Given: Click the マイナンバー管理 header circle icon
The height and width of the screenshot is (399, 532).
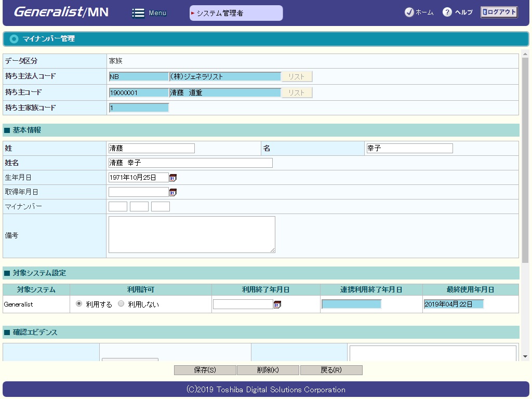Looking at the screenshot, I should [14, 39].
